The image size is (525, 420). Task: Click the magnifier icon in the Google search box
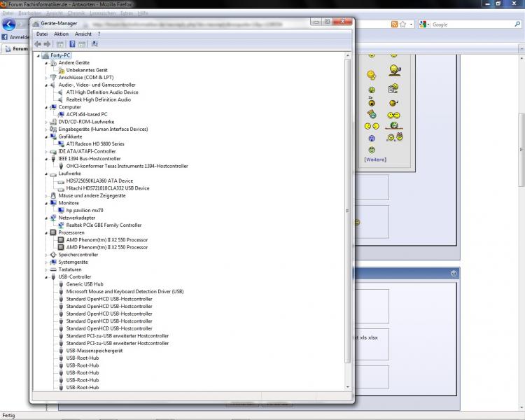coord(517,24)
